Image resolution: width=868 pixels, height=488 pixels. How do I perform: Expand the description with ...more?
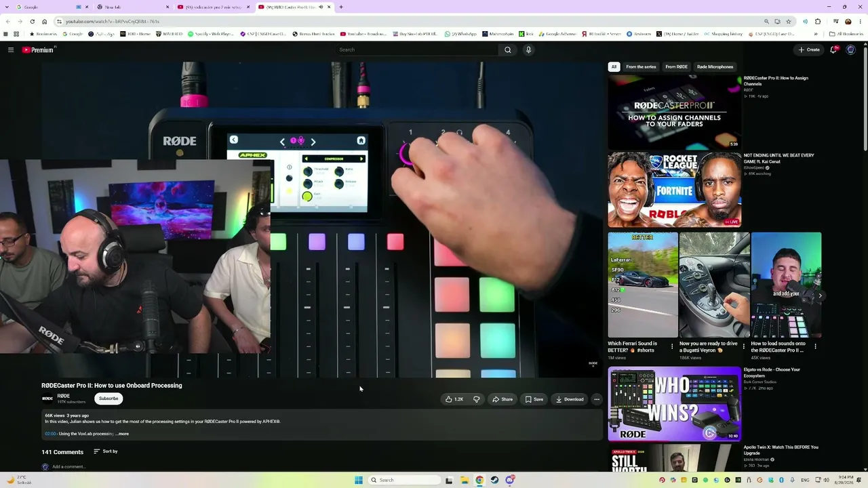coord(122,434)
